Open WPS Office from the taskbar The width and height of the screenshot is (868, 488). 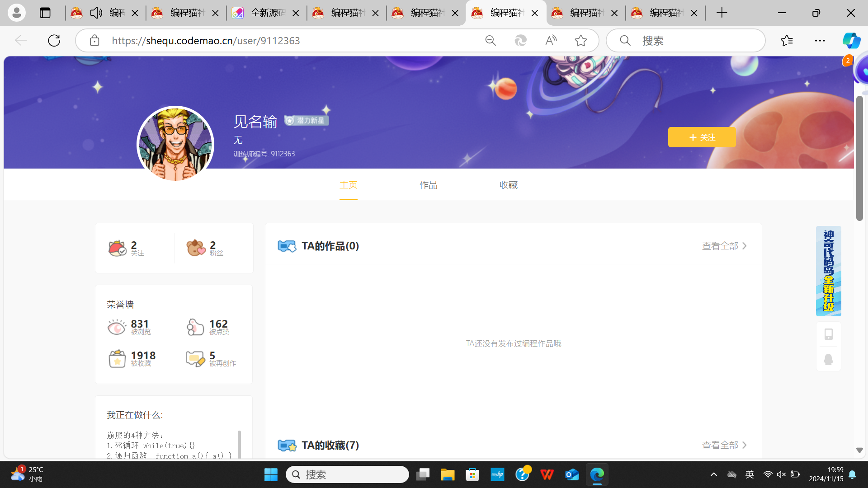point(547,474)
